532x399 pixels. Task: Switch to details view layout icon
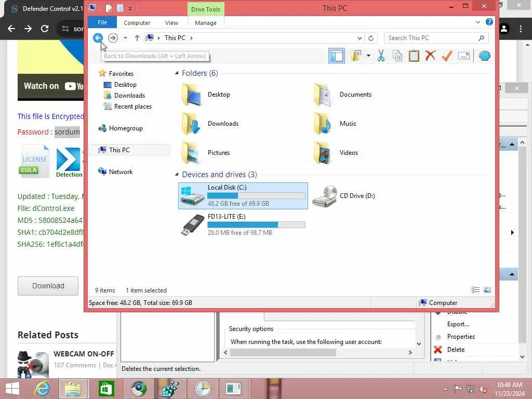point(475,290)
